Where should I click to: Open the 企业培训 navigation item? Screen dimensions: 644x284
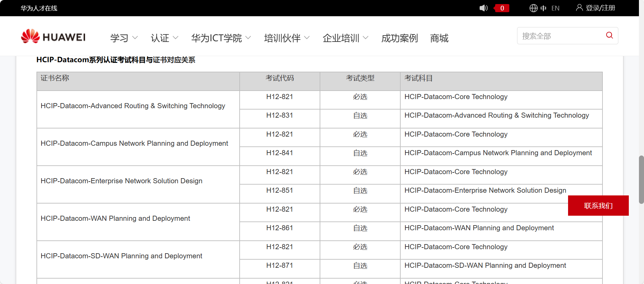(x=341, y=38)
